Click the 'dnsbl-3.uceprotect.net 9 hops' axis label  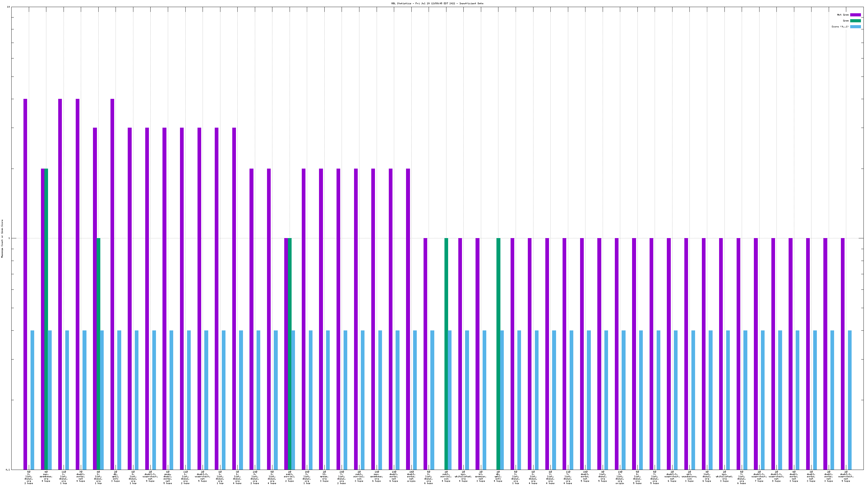(150, 476)
